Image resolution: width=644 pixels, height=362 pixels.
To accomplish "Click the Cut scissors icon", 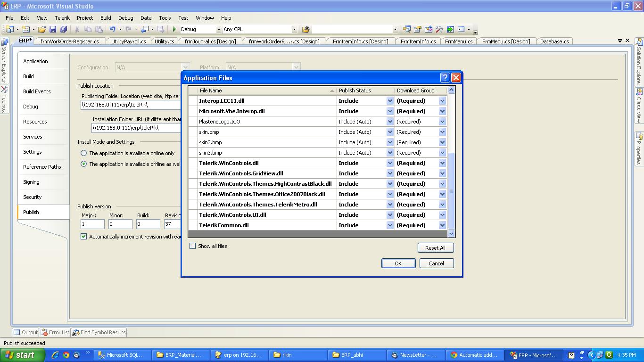I will 77,29.
